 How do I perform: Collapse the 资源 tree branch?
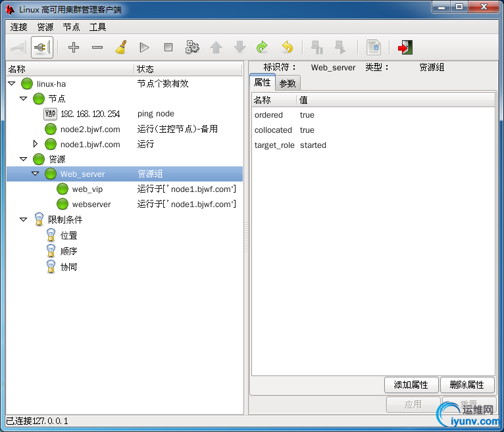point(24,159)
